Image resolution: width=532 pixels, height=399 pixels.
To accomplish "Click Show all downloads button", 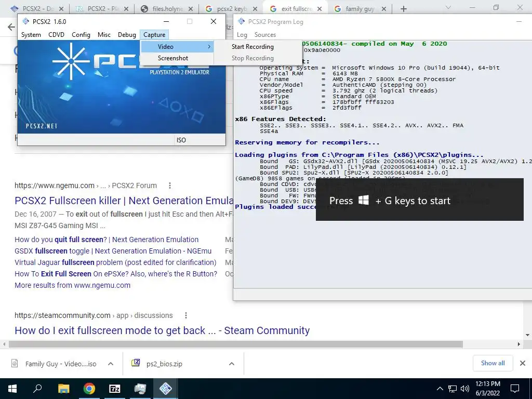I will pyautogui.click(x=493, y=363).
